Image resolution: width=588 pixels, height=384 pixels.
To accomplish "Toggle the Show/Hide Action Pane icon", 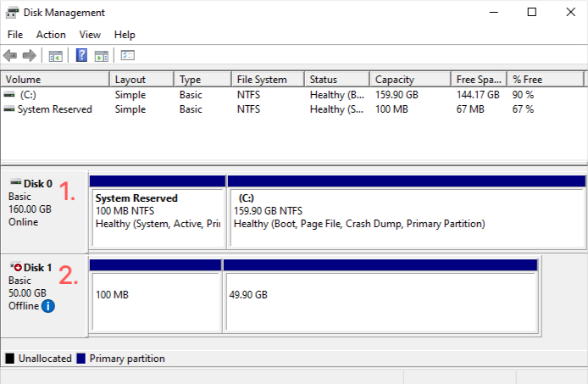I will [102, 56].
